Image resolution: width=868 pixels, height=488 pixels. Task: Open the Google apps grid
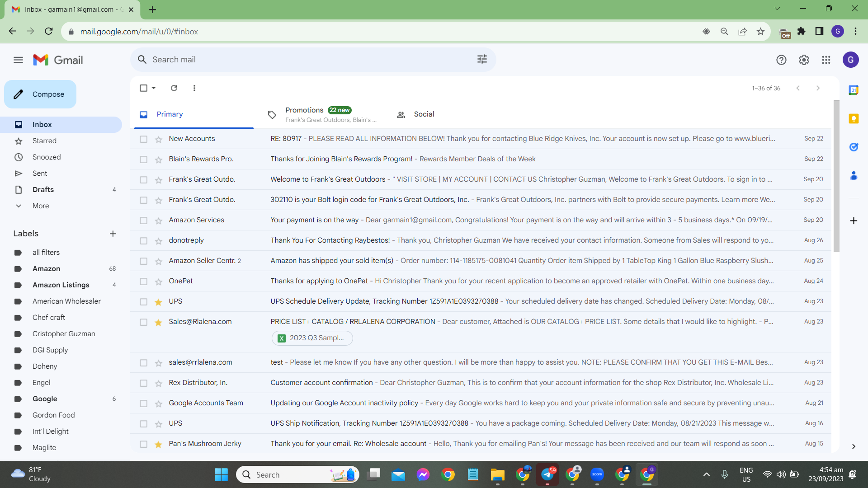click(826, 60)
